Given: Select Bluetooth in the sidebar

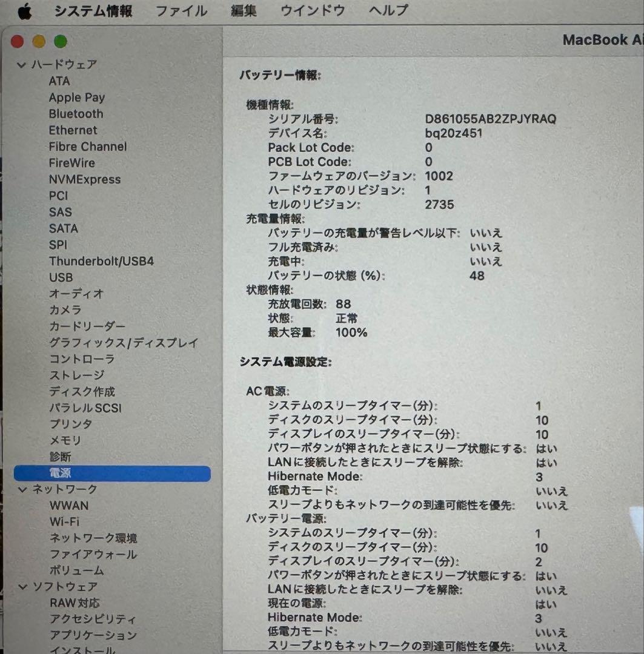Looking at the screenshot, I should click(76, 114).
